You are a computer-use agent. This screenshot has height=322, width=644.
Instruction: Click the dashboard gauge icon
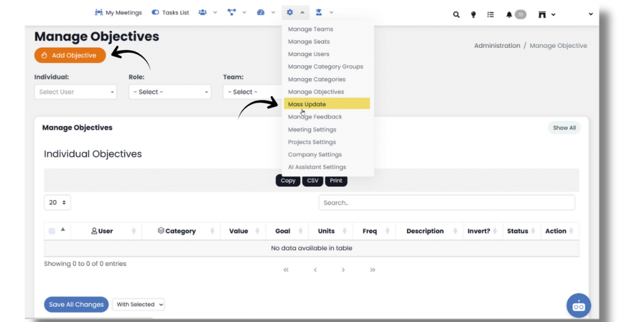pyautogui.click(x=261, y=13)
